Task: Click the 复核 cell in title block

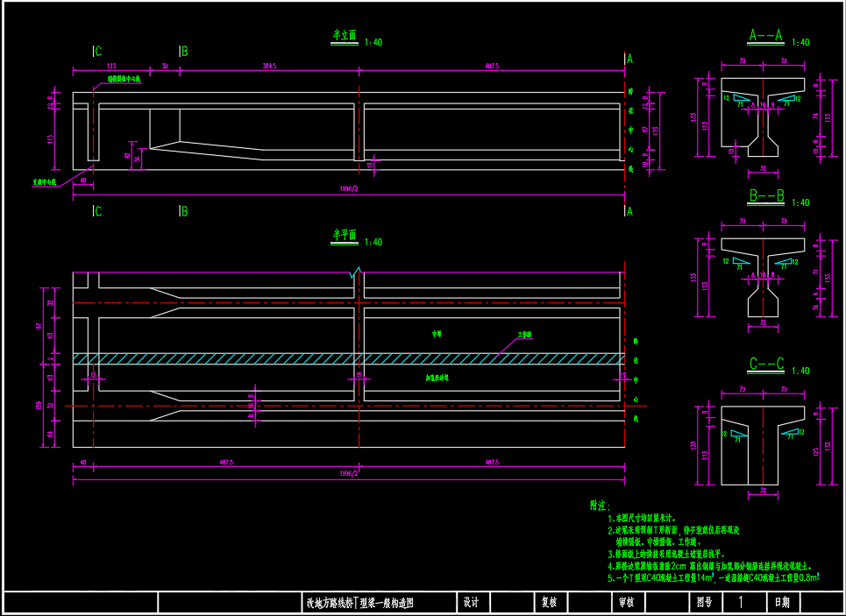Action: (x=549, y=603)
